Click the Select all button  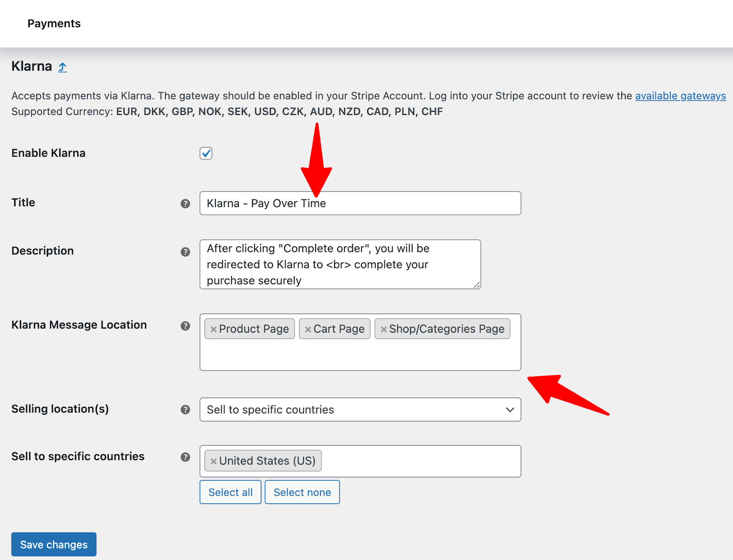point(230,492)
